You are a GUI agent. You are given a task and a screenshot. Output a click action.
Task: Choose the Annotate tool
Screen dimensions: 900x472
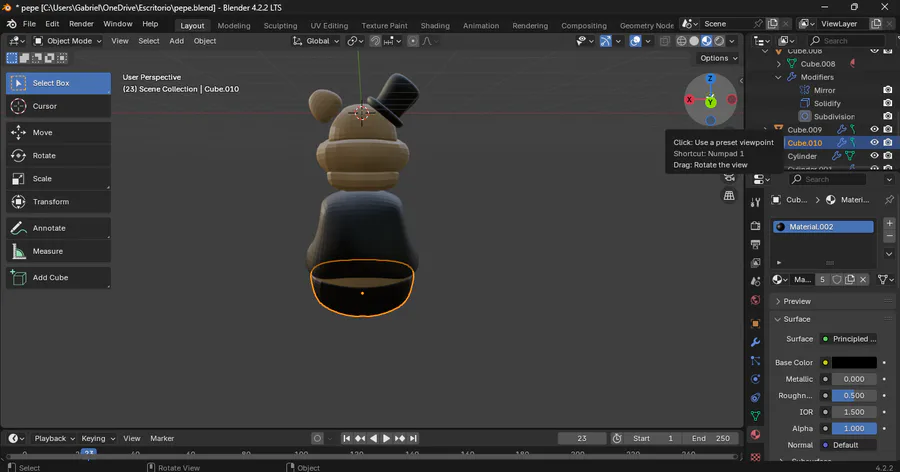pyautogui.click(x=58, y=228)
